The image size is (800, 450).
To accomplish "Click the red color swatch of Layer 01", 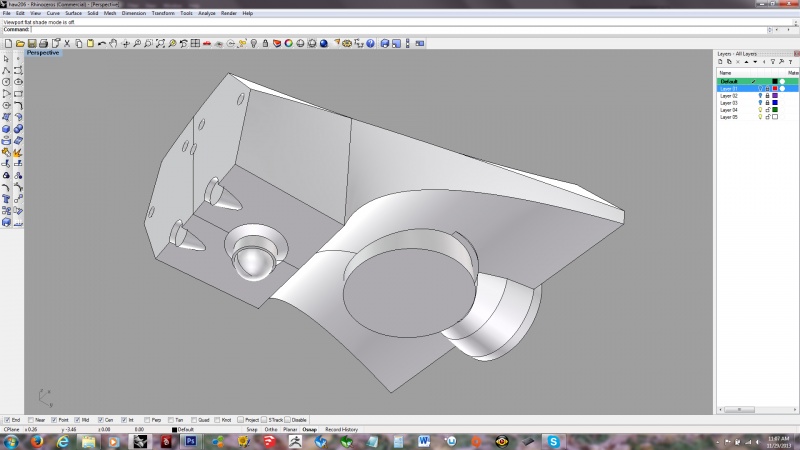I will (x=774, y=89).
